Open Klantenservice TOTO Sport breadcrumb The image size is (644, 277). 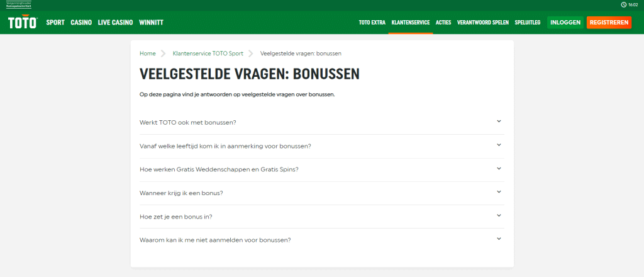click(208, 54)
